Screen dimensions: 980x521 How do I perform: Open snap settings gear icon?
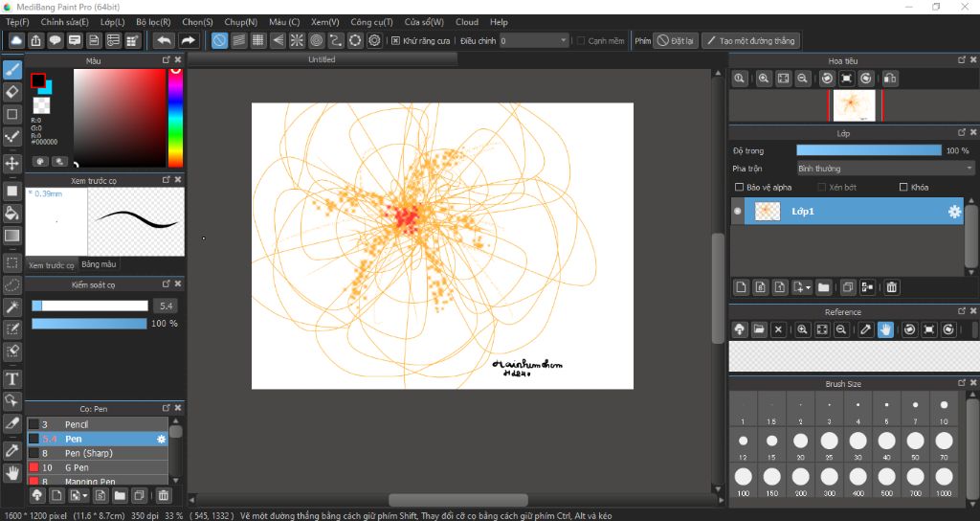(x=374, y=40)
